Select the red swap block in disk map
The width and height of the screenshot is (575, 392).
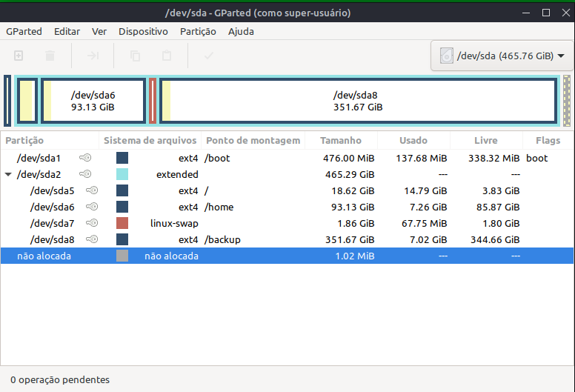(x=153, y=101)
